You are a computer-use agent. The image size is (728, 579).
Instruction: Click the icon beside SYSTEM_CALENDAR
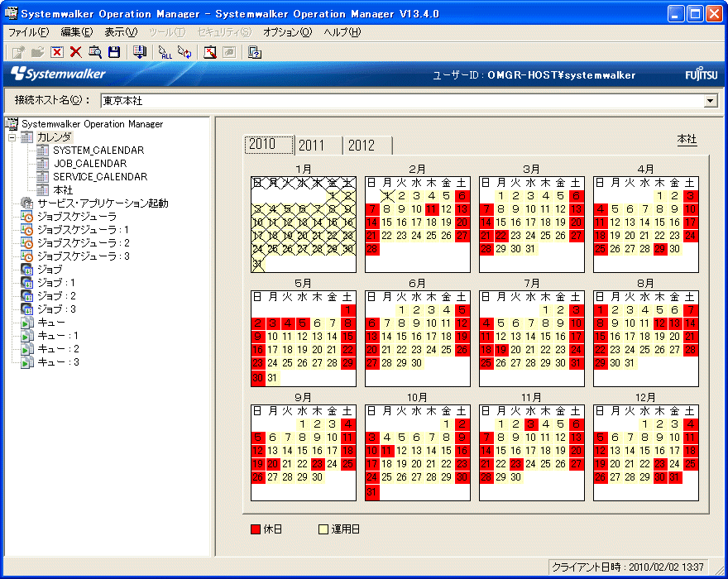[x=42, y=151]
